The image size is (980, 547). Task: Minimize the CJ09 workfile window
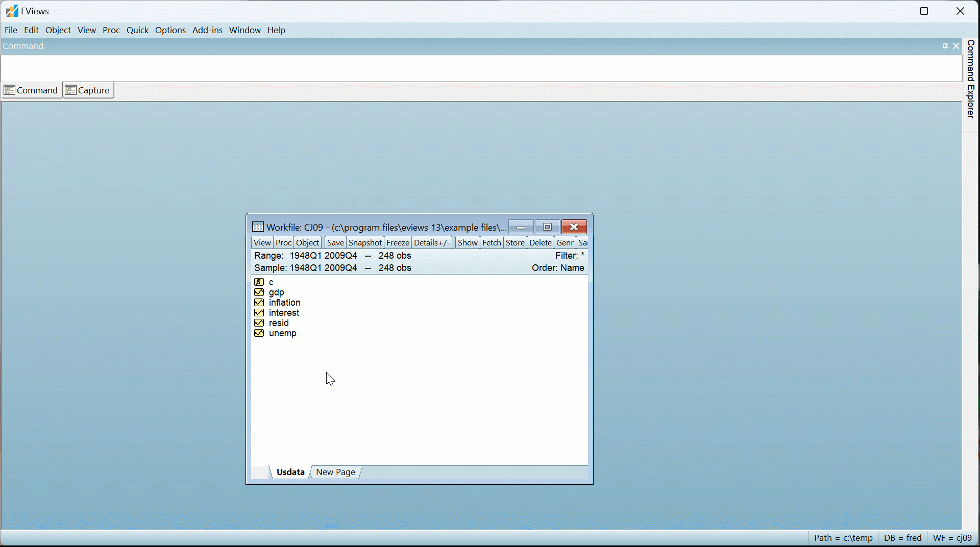click(521, 227)
